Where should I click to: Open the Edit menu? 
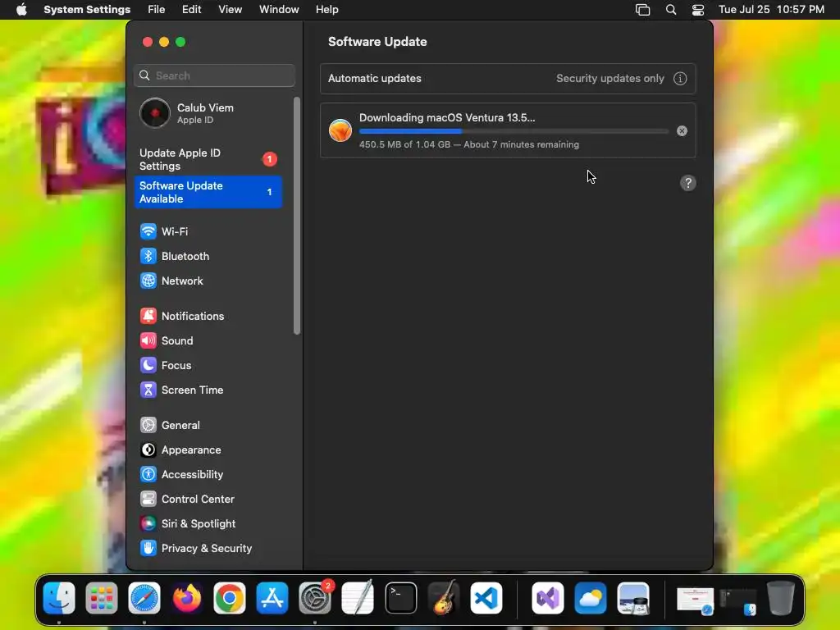coord(191,10)
